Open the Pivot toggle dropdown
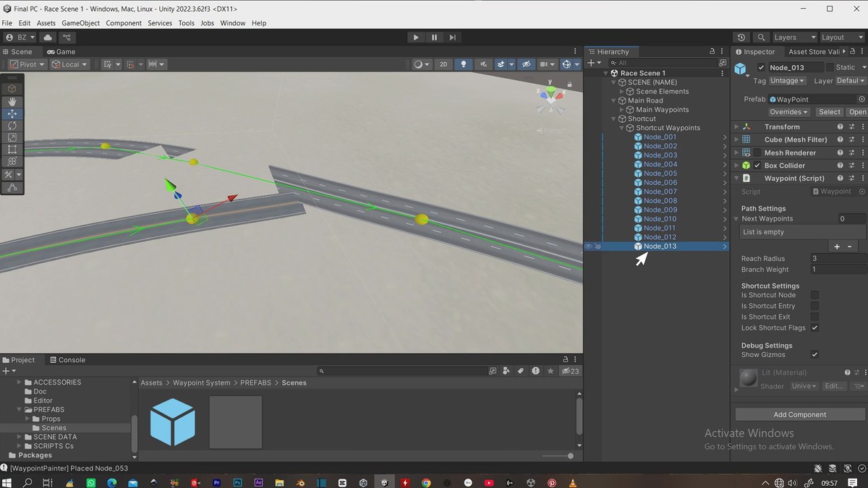 coord(27,64)
